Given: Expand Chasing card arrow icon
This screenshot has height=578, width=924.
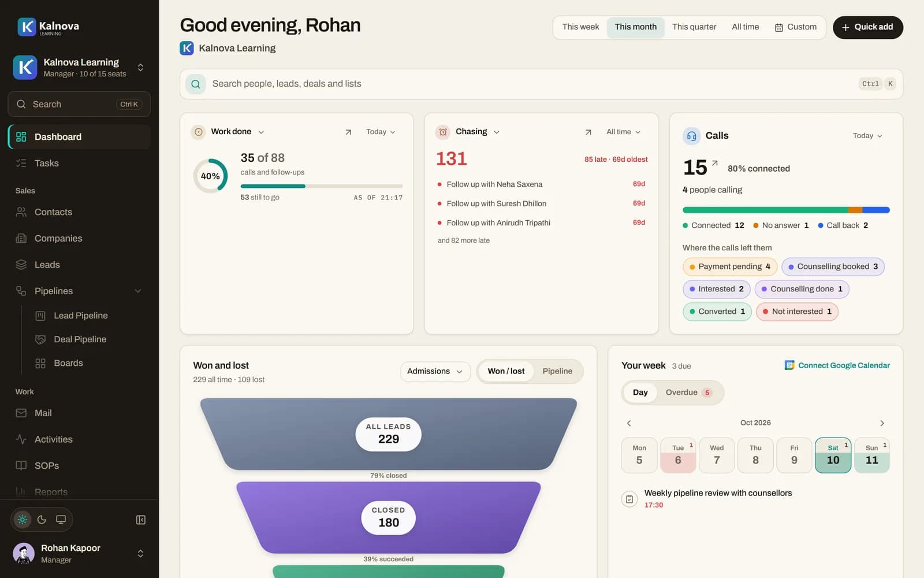Looking at the screenshot, I should [588, 132].
